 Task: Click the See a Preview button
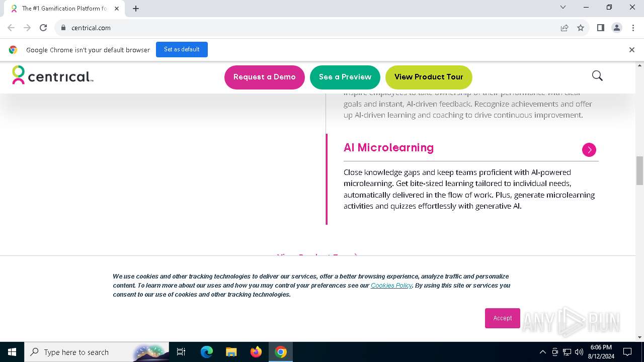click(345, 77)
